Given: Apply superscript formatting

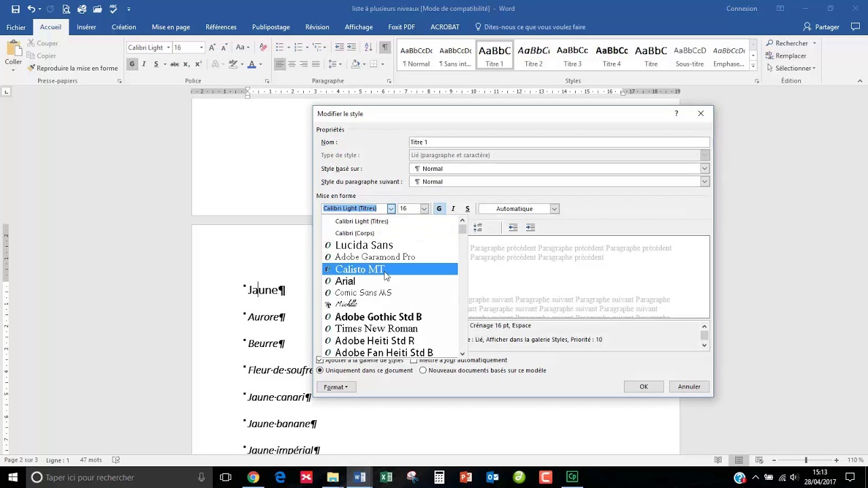Looking at the screenshot, I should (x=198, y=64).
